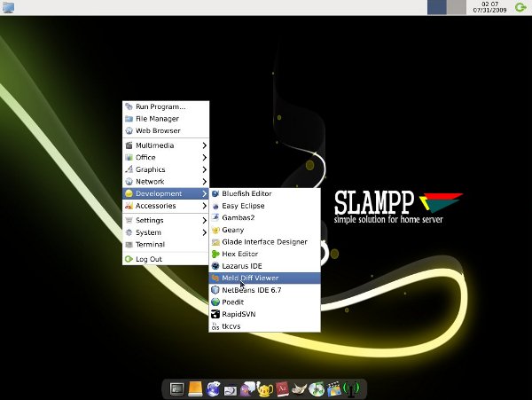The height and width of the screenshot is (400, 532).
Task: Click the Bluefish Editor icon
Action: [215, 193]
